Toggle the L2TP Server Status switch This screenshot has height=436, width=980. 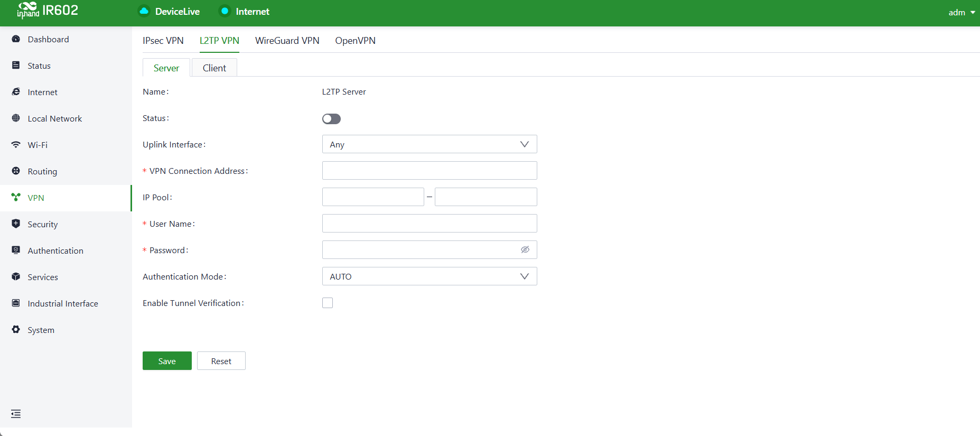pyautogui.click(x=331, y=119)
